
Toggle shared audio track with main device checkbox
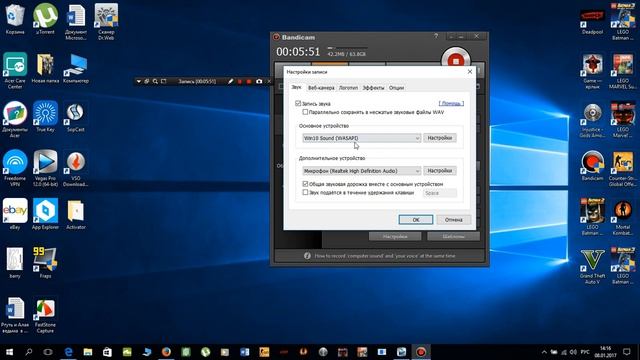click(305, 184)
